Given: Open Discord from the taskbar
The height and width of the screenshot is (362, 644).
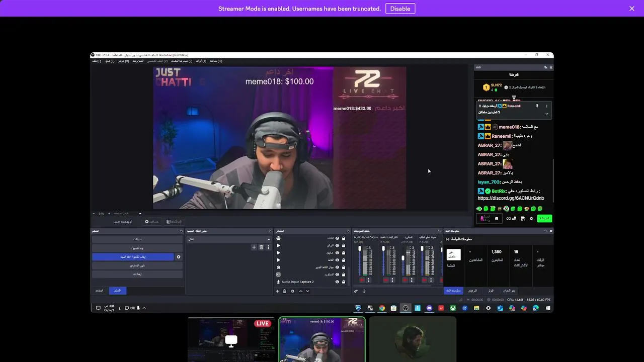Looking at the screenshot, I should [429, 308].
